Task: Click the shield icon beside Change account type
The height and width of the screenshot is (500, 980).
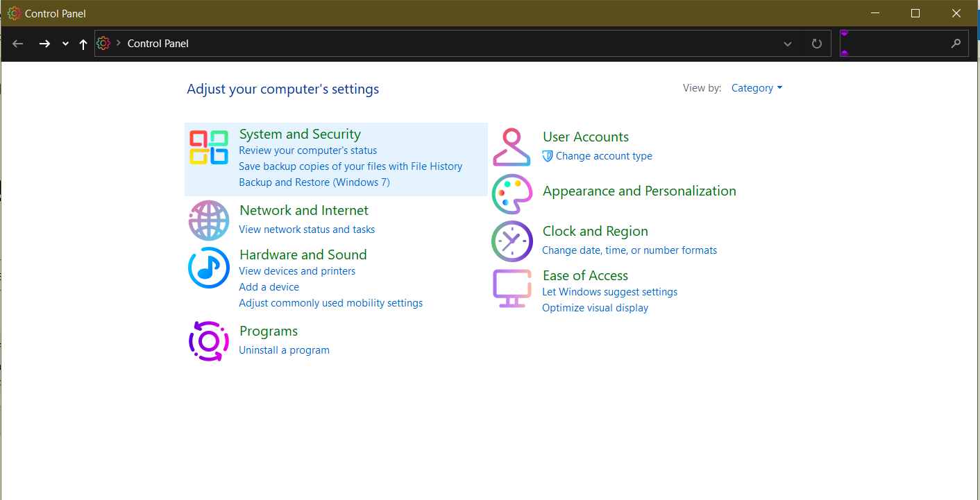Action: click(x=548, y=156)
